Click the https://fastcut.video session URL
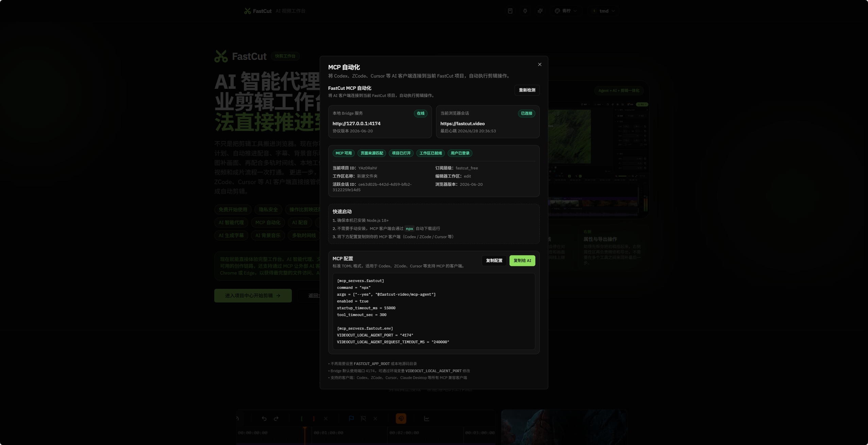This screenshot has width=868, height=445. (x=463, y=124)
